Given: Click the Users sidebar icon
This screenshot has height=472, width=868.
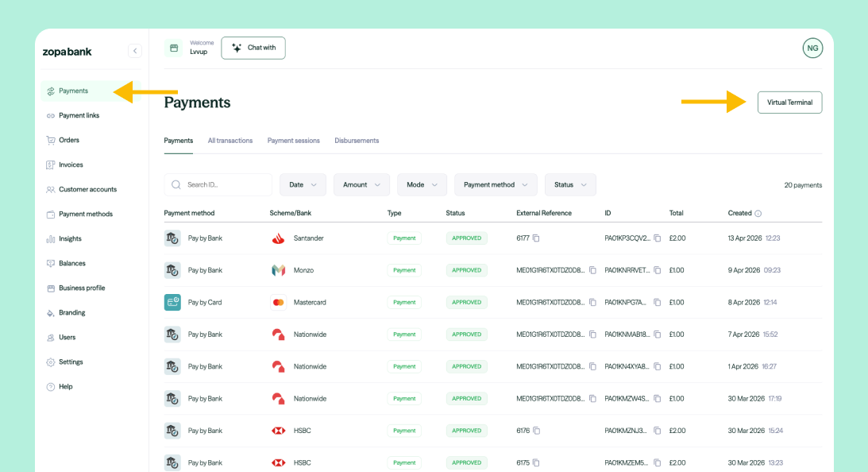Looking at the screenshot, I should pos(50,338).
